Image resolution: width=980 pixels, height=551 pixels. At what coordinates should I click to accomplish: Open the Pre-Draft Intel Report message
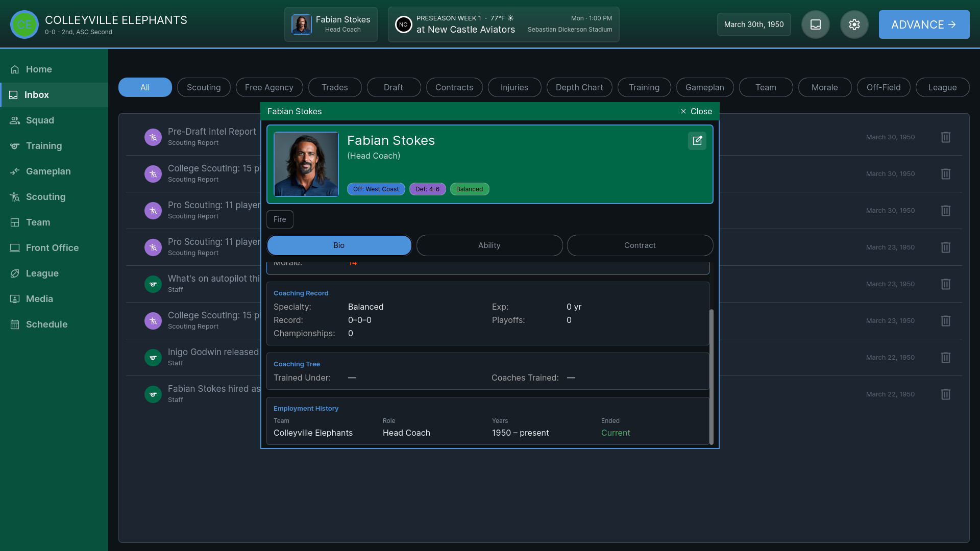tap(212, 137)
